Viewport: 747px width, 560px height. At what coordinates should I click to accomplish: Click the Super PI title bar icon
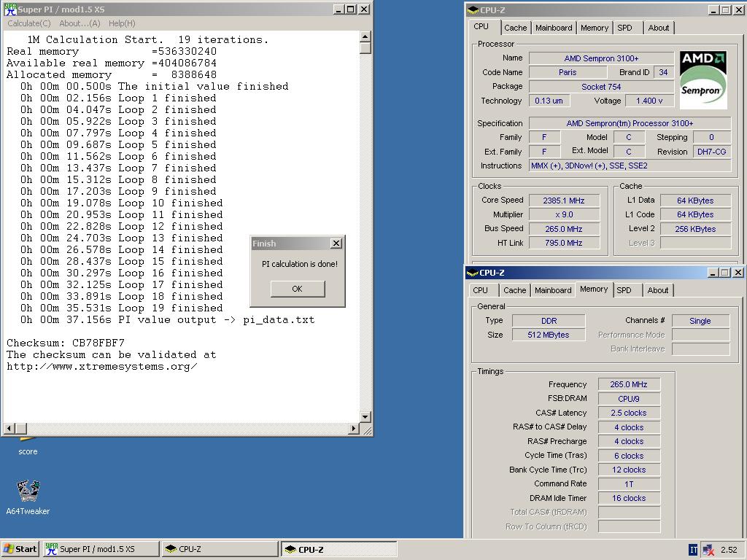click(x=10, y=9)
